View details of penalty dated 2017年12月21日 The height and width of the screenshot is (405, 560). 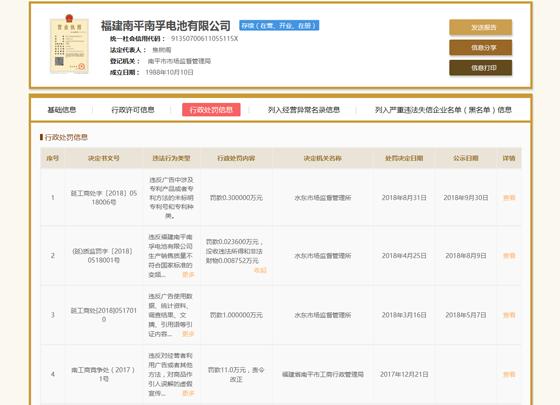point(509,374)
